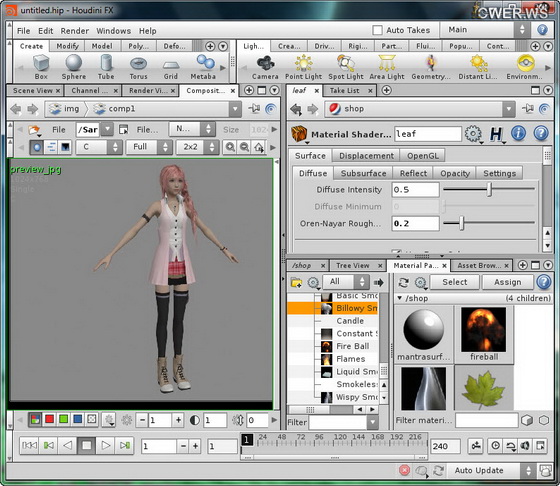
Task: Click the H help-card icon beside leaf
Action: 497,134
